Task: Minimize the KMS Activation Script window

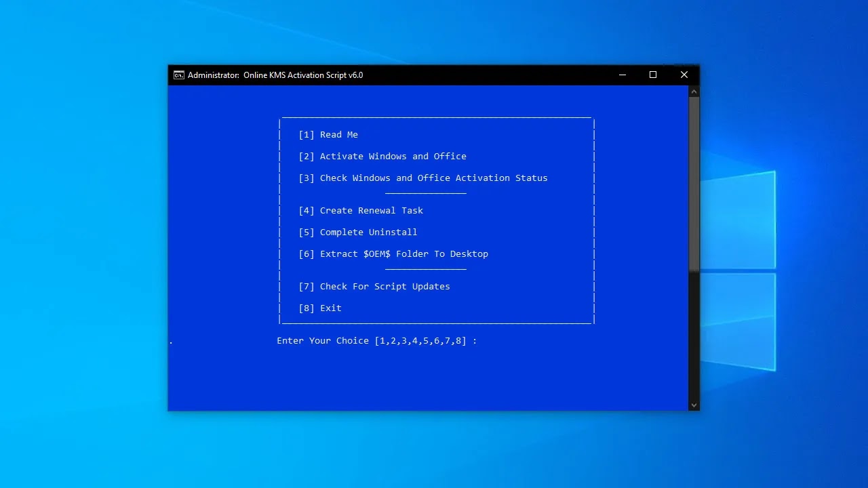Action: tap(623, 75)
